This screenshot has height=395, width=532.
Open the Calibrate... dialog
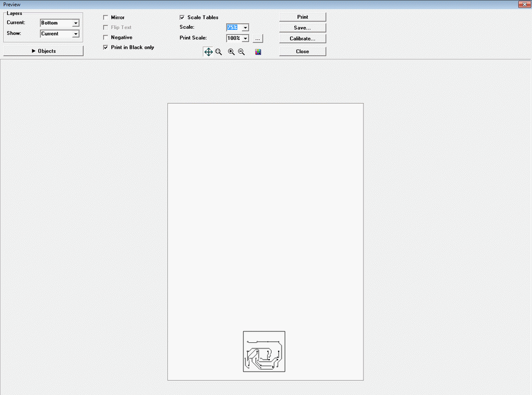click(303, 38)
